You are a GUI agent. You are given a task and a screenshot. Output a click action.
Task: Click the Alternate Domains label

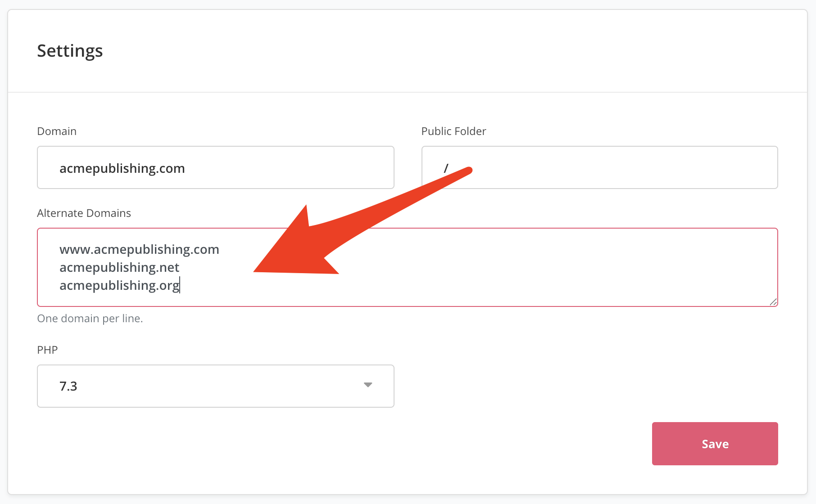pyautogui.click(x=84, y=213)
